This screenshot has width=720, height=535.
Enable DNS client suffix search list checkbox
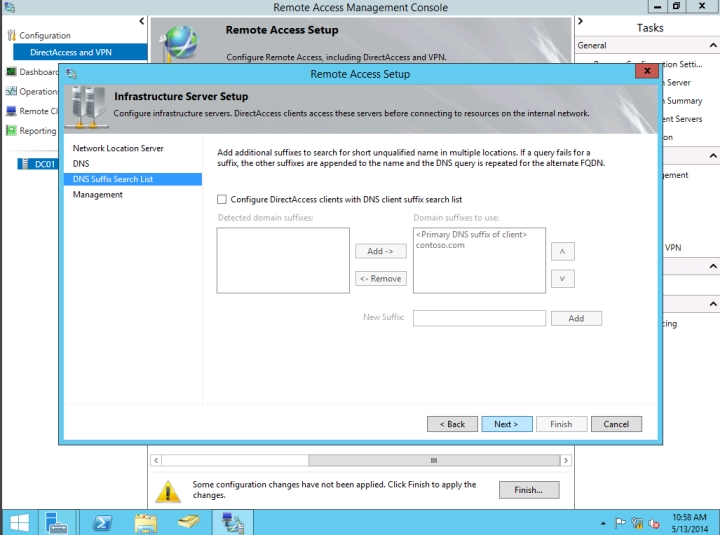click(222, 199)
